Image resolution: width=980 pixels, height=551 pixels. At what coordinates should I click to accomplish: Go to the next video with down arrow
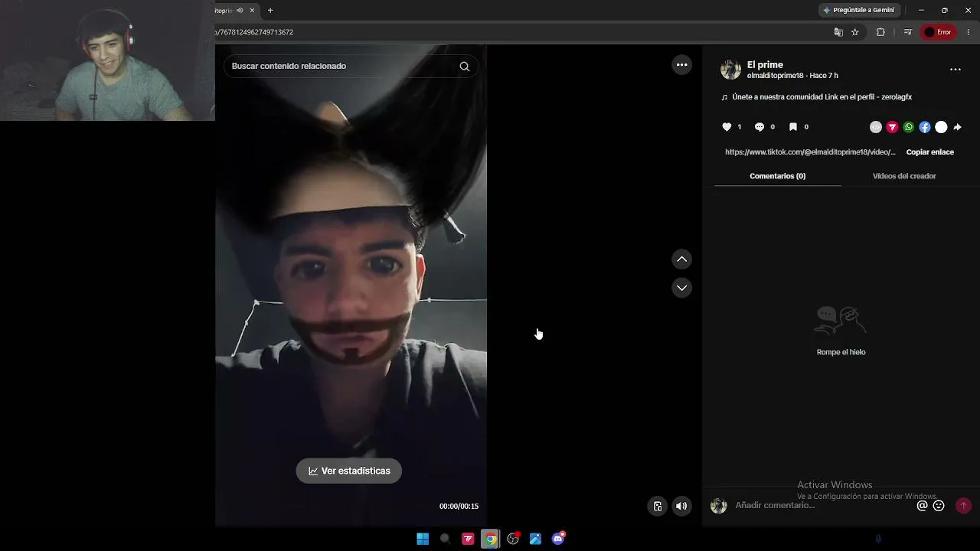click(x=681, y=288)
